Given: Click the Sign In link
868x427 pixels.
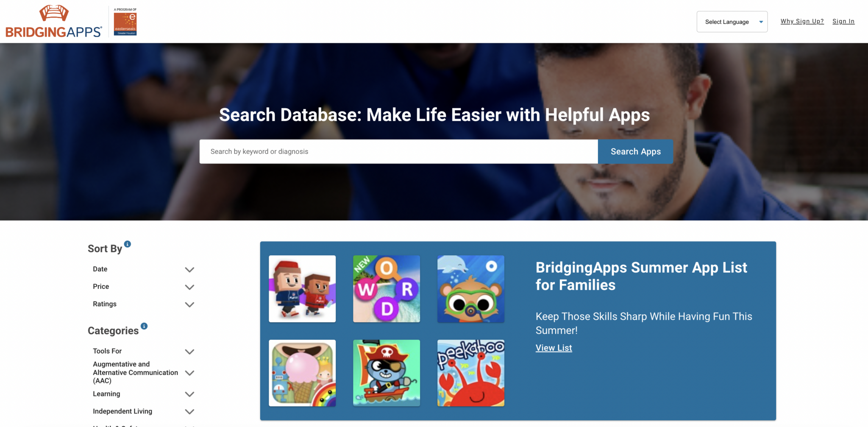Looking at the screenshot, I should [843, 21].
